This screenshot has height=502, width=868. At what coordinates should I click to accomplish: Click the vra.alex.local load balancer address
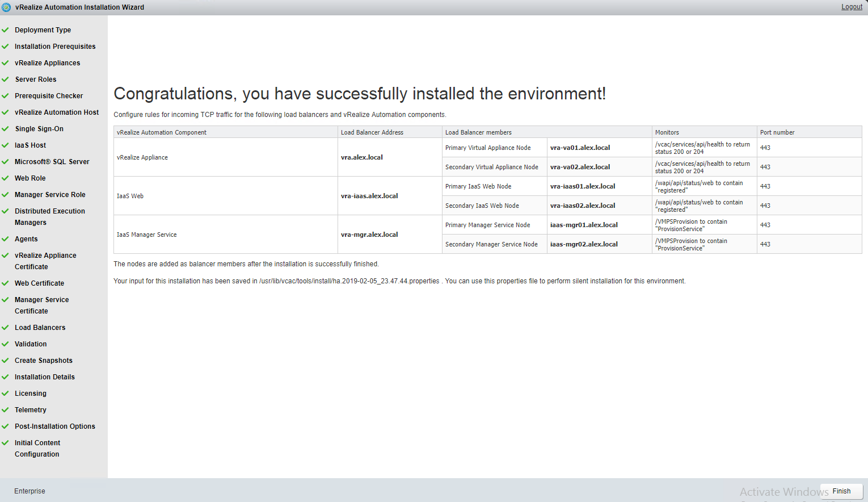[362, 157]
